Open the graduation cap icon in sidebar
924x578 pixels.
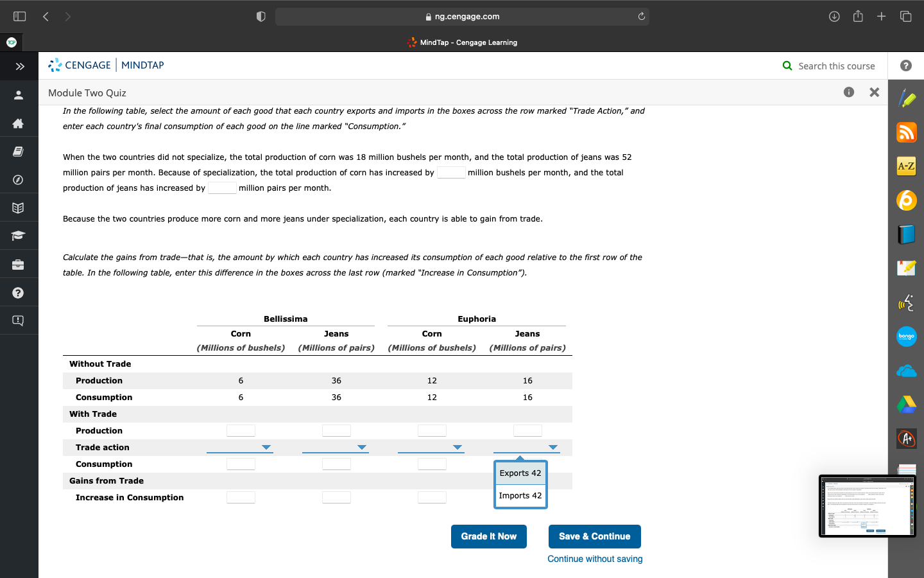(x=18, y=236)
